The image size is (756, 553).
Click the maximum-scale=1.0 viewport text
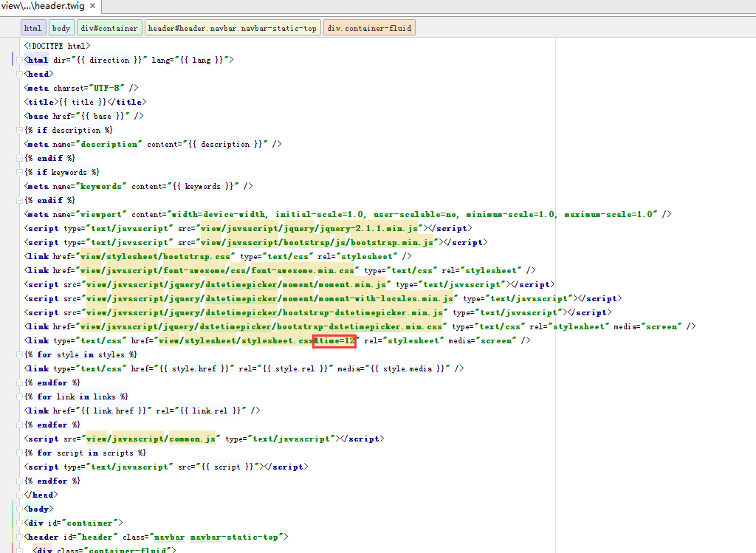[x=608, y=214]
